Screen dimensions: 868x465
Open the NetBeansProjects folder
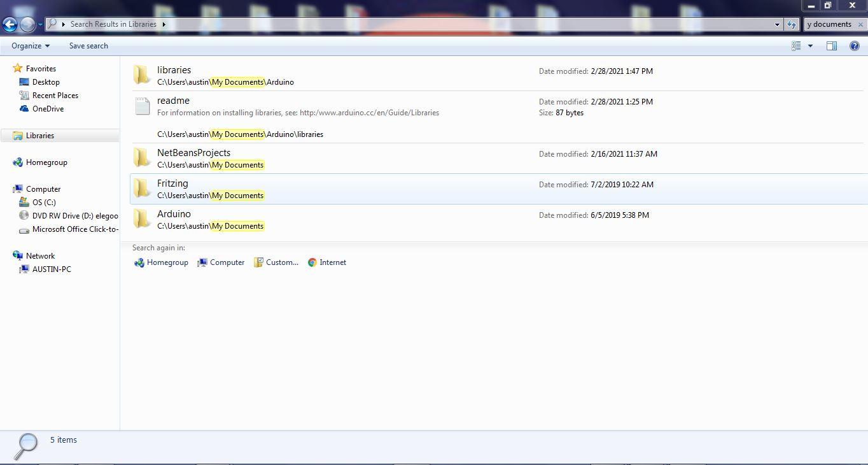tap(193, 153)
